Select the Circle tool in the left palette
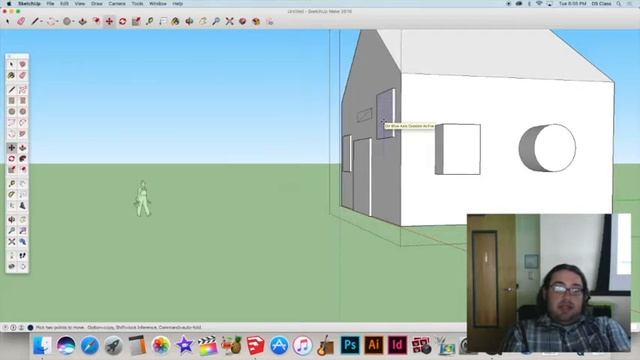 point(11,111)
